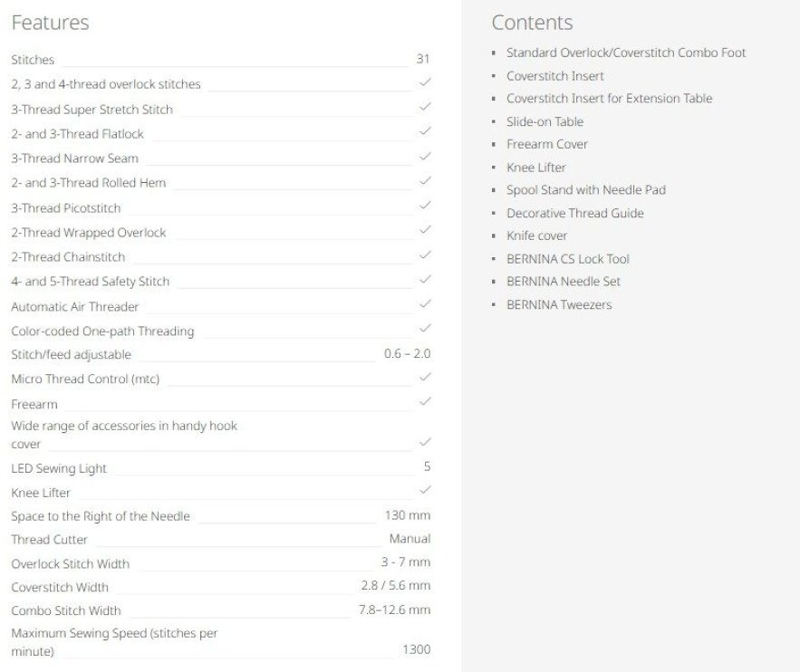The height and width of the screenshot is (672, 800).
Task: Click the Micro Thread Control checkmark
Action: (x=425, y=377)
